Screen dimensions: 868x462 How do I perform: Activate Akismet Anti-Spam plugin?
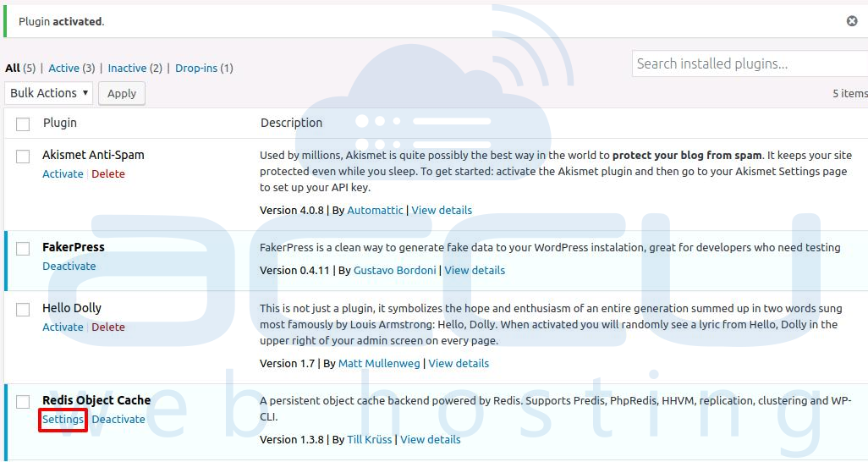pyautogui.click(x=63, y=174)
